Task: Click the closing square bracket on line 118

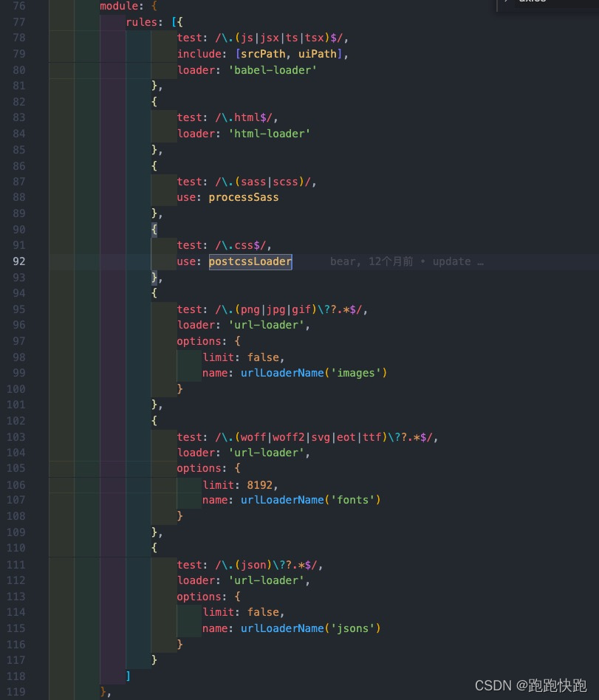Action: (x=129, y=676)
